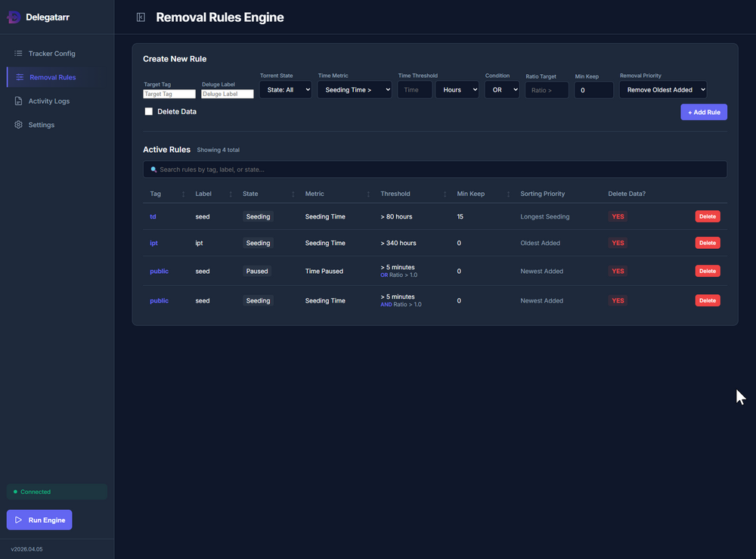756x559 pixels.
Task: Click the play icon on Run Engine
Action: (x=18, y=520)
